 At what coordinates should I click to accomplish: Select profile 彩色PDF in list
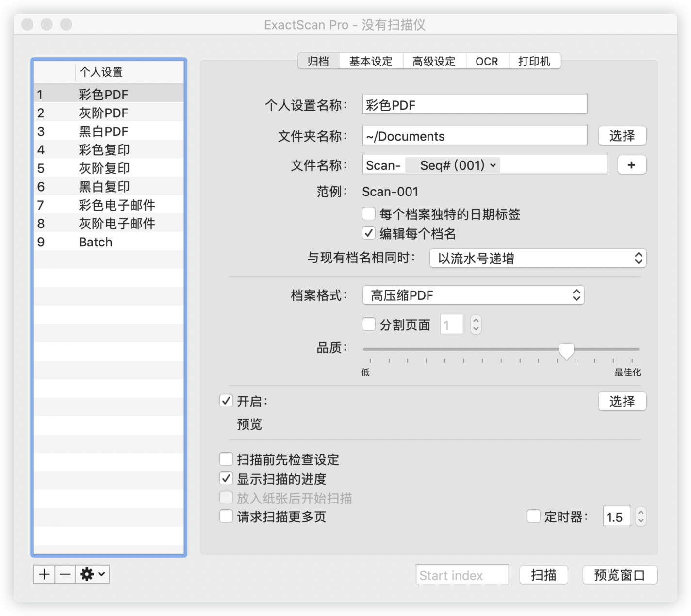point(109,94)
